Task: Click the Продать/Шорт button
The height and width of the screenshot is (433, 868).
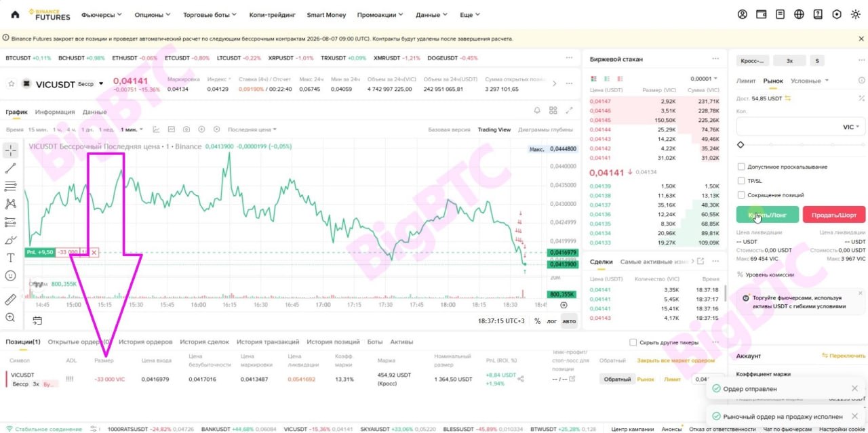Action: pyautogui.click(x=834, y=215)
